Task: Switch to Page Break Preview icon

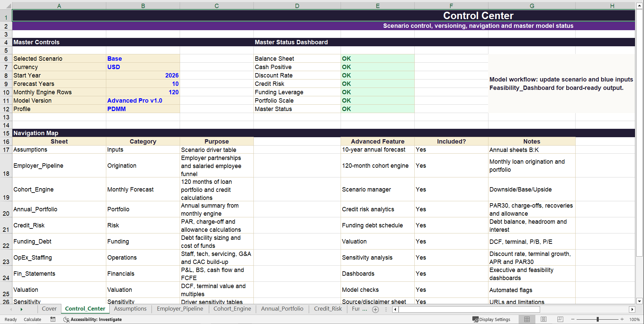Action: pyautogui.click(x=560, y=319)
